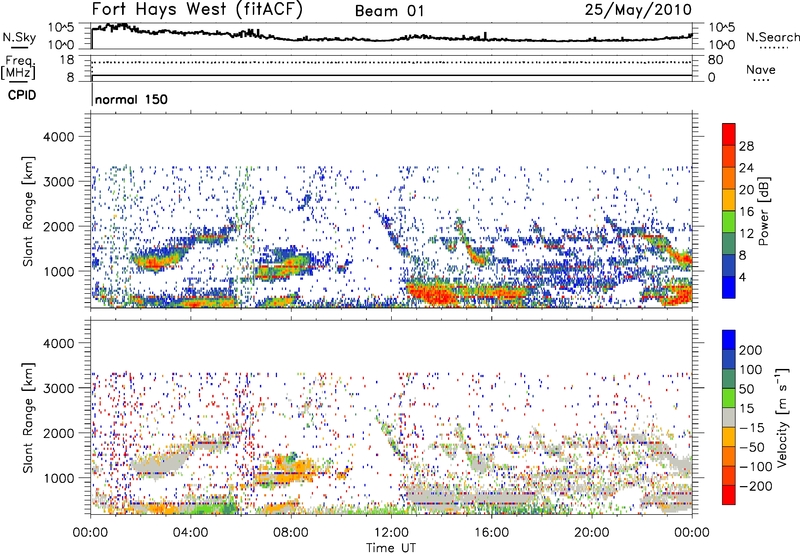The width and height of the screenshot is (800, 554).
Task: Click 'Slant Range [km]' label of power panel
Action: [x=28, y=212]
